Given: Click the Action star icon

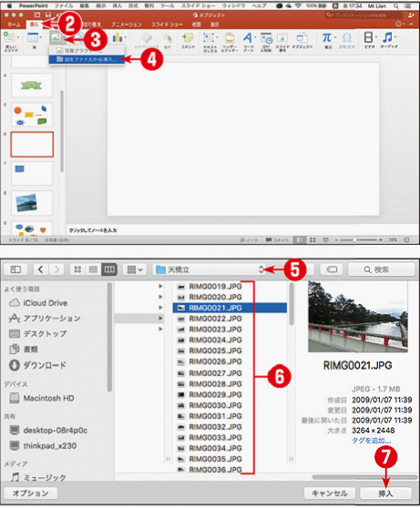Looking at the screenshot, I should coord(168,38).
